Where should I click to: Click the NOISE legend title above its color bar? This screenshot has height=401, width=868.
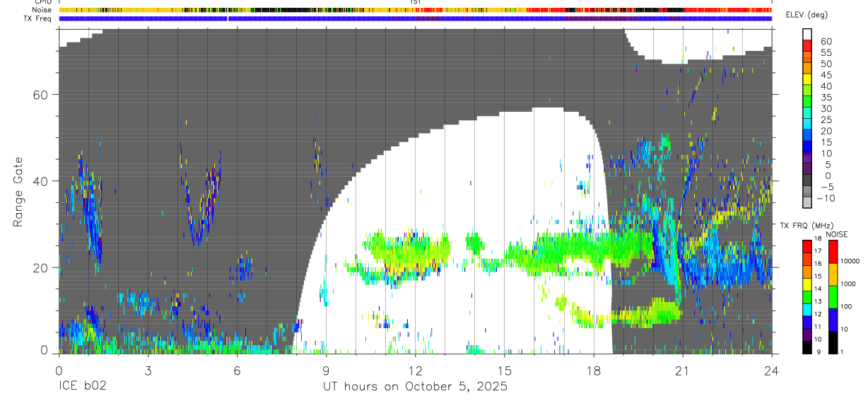tap(837, 234)
